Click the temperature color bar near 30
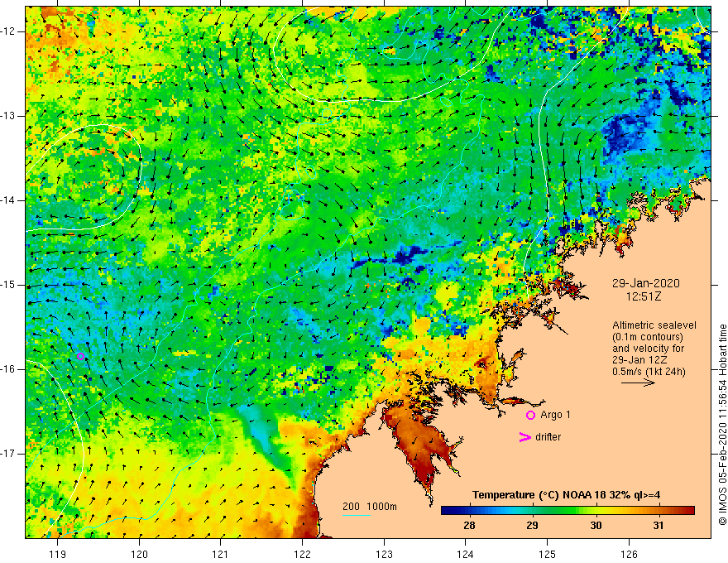728x563 pixels. point(596,511)
